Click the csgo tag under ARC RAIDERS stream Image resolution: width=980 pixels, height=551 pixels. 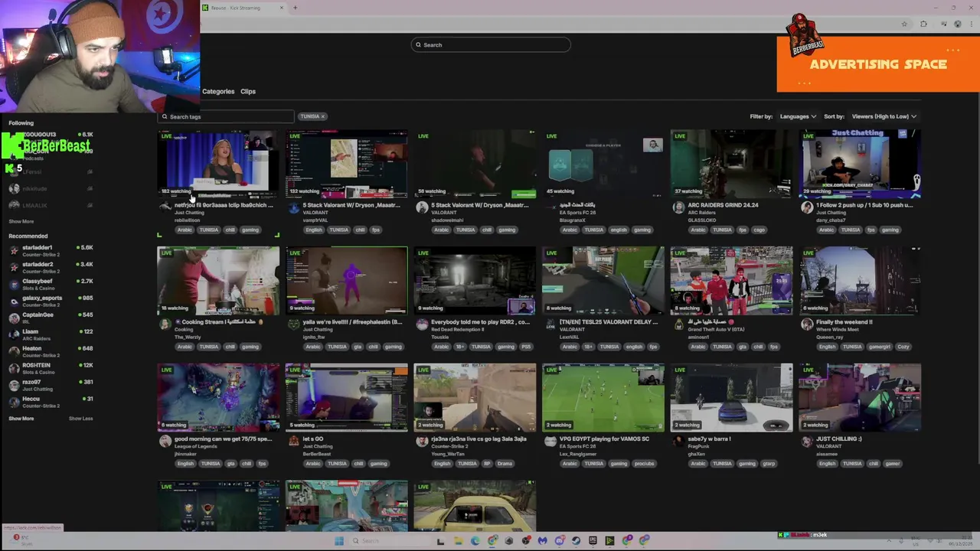coord(759,230)
